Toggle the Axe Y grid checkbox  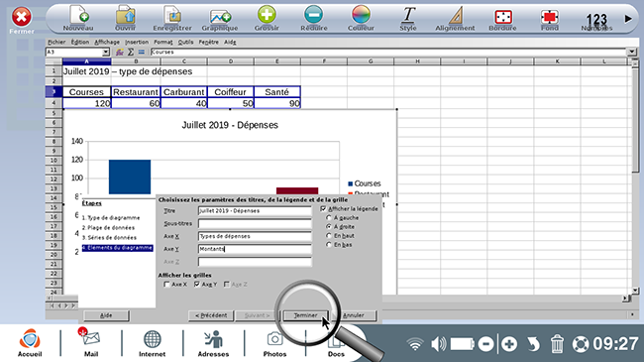click(197, 285)
